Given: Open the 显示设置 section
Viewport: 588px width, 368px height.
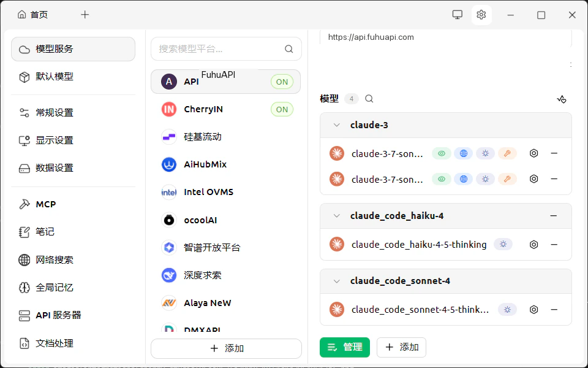Looking at the screenshot, I should click(x=73, y=140).
